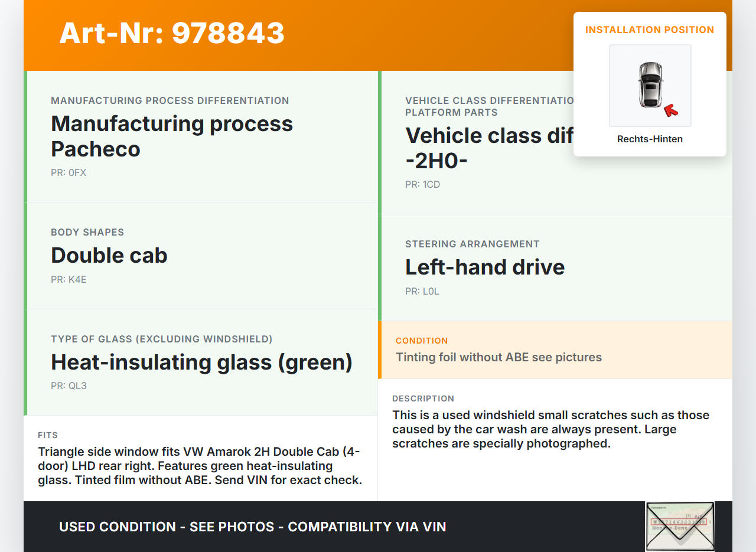Select the Left-hand drive steering entry
Screen dimensions: 756x552
(485, 267)
